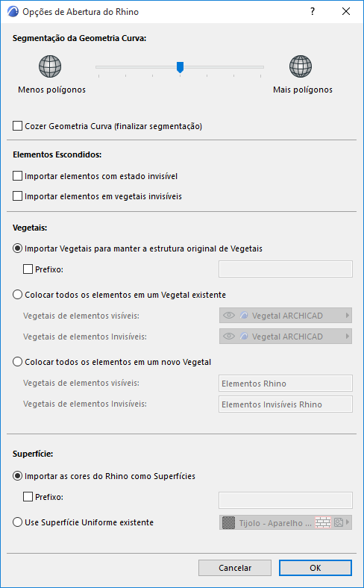This screenshot has height=588, width=364.
Task: Check Importar elementos com estado invisível
Action: point(17,176)
